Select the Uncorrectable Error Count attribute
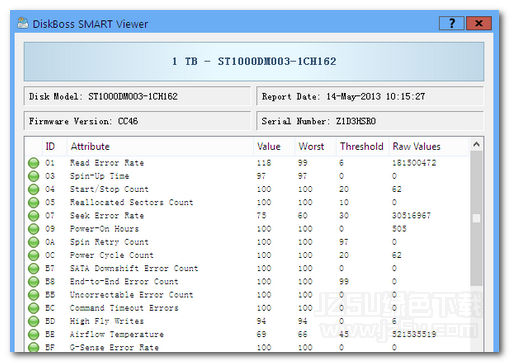Screen dimensions: 510x363 (x=131, y=295)
